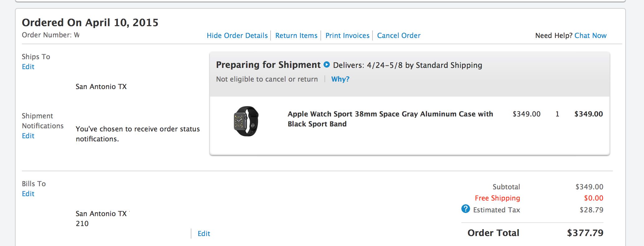The width and height of the screenshot is (644, 246).
Task: Click the Order Total amount $377.79
Action: [x=585, y=233]
